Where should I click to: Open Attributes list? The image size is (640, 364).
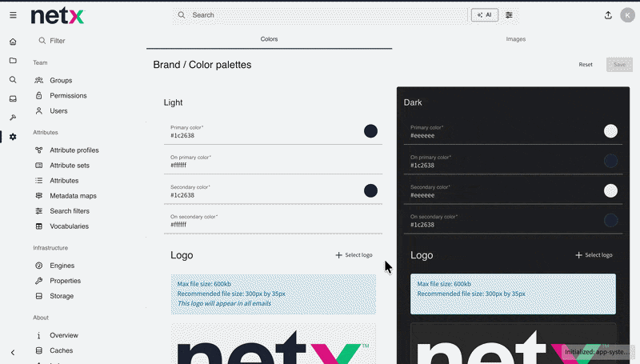tap(64, 180)
